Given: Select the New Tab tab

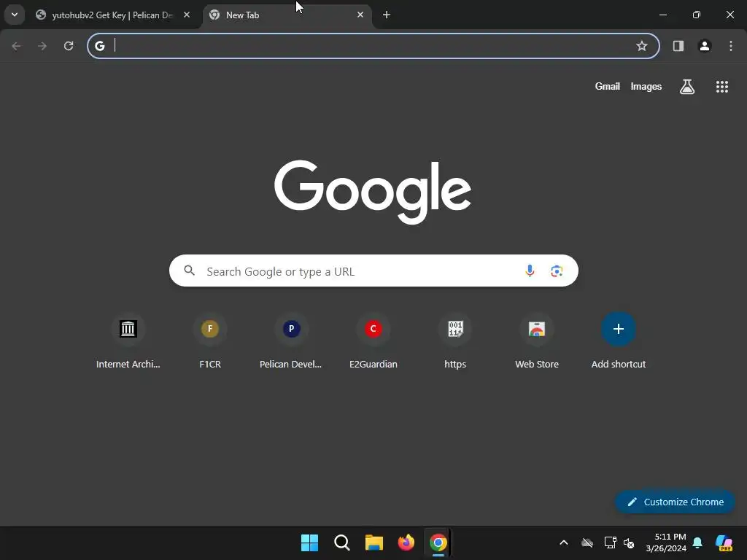Looking at the screenshot, I should pyautogui.click(x=287, y=15).
